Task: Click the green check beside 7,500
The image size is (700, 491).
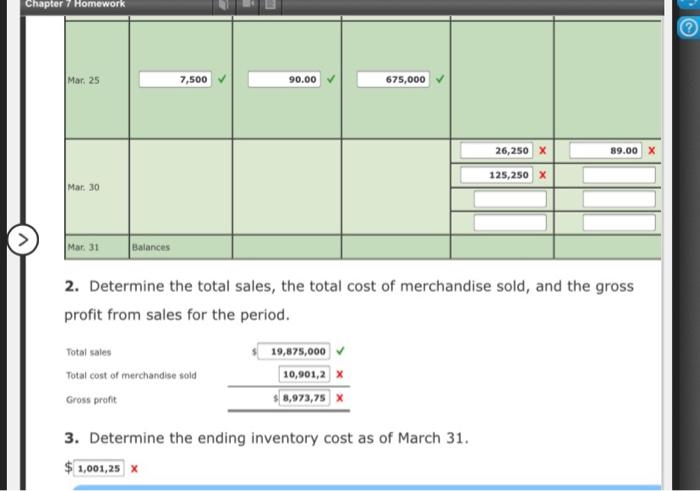Action: [222, 79]
